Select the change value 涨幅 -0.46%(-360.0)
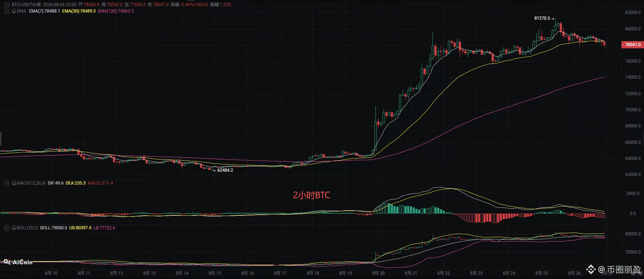 [189, 5]
